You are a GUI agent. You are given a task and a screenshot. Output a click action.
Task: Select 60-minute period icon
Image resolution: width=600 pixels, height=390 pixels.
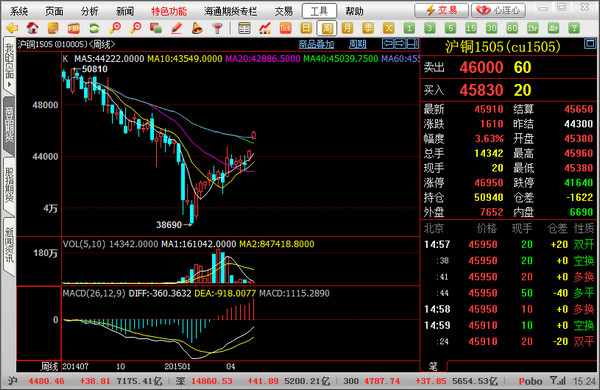pos(512,28)
